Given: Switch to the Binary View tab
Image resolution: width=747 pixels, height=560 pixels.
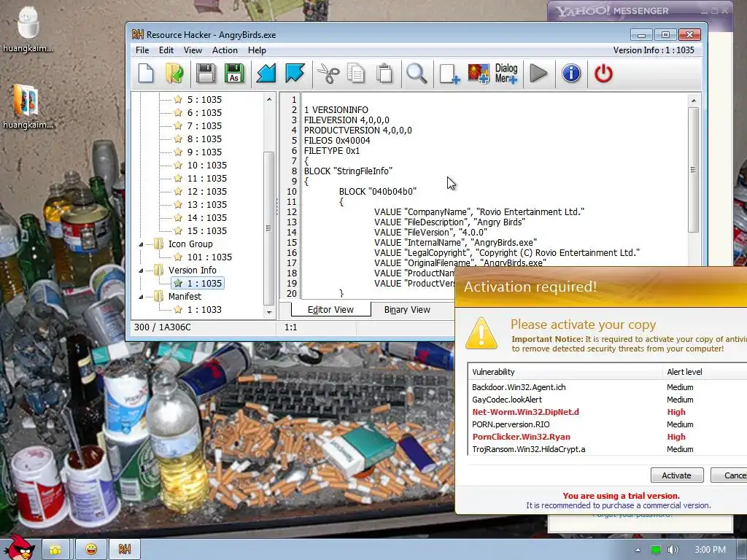Looking at the screenshot, I should point(407,309).
